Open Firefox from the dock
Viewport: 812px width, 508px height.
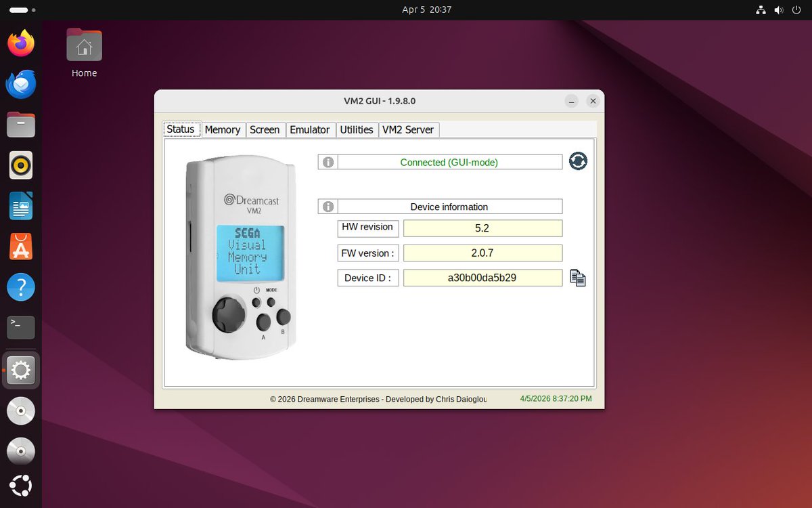click(21, 44)
